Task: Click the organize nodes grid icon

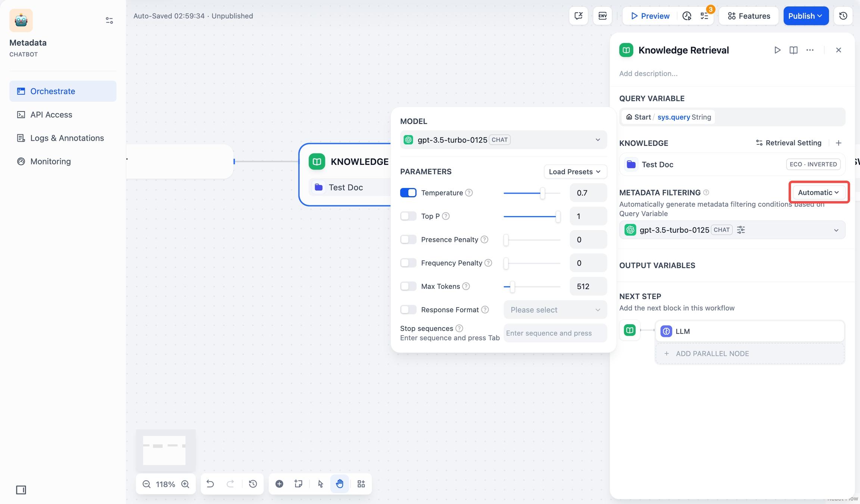Action: click(x=361, y=484)
